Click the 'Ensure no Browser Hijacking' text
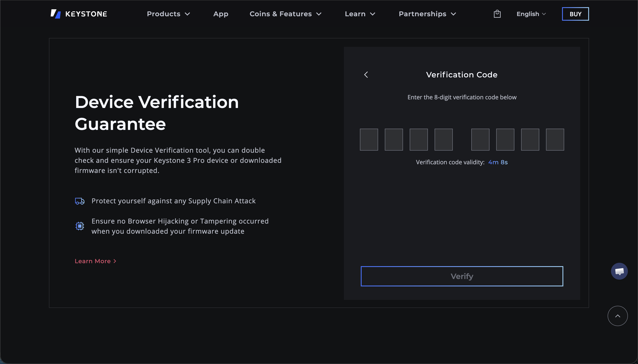Viewport: 638px width, 364px height. pyautogui.click(x=180, y=226)
